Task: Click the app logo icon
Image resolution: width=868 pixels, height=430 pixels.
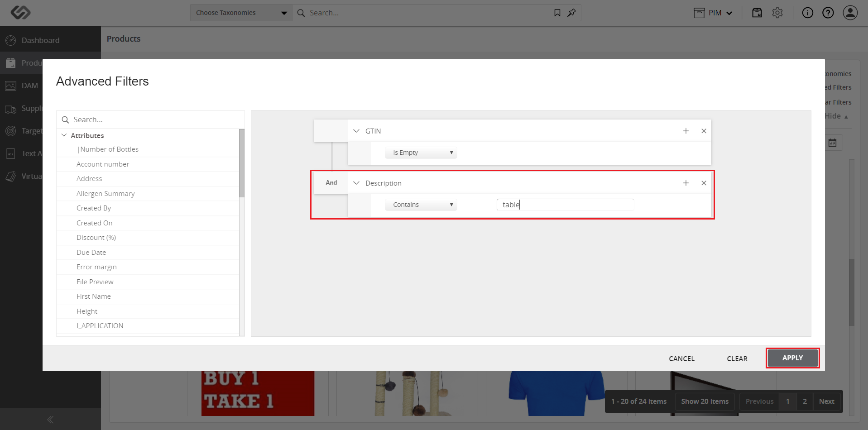Action: (20, 12)
